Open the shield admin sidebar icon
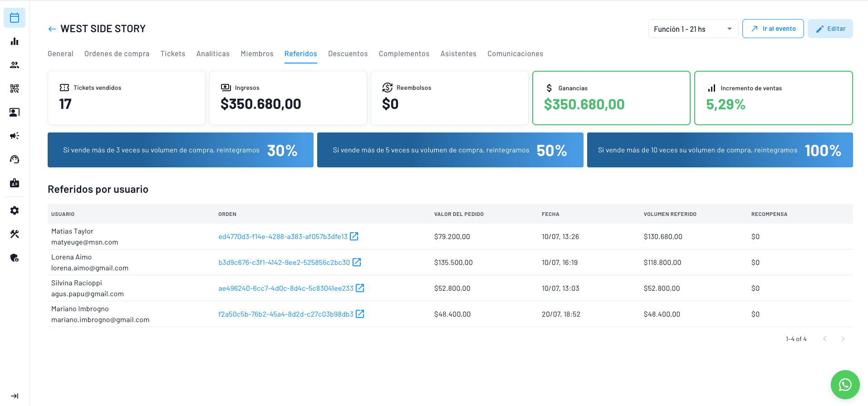This screenshot has height=406, width=868. pyautogui.click(x=15, y=258)
